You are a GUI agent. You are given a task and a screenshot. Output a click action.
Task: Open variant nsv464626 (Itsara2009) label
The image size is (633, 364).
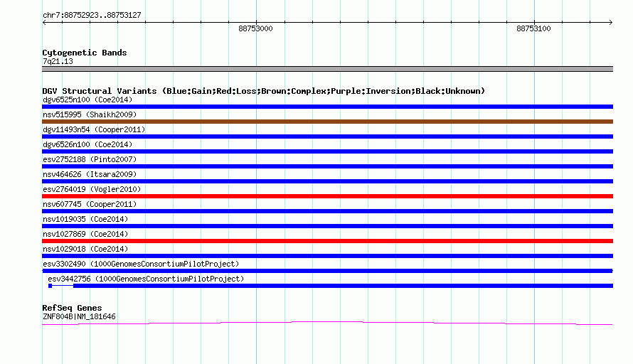(x=90, y=174)
